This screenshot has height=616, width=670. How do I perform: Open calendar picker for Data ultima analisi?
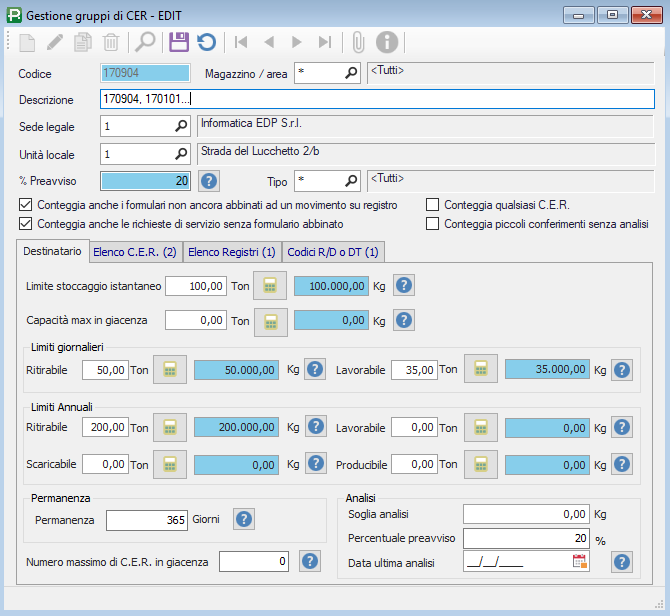pyautogui.click(x=579, y=562)
